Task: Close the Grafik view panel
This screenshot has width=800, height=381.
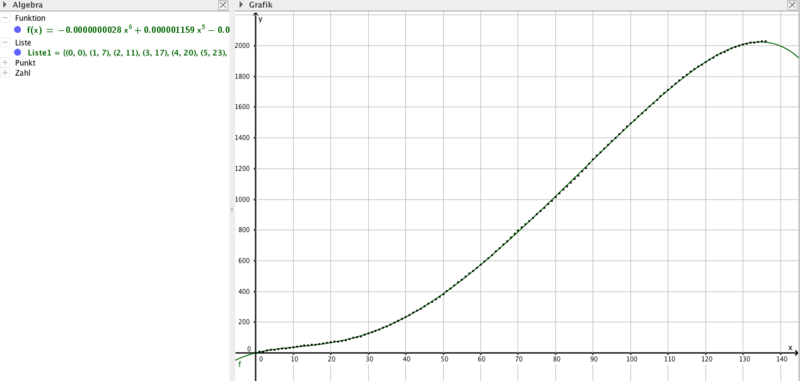Action: click(792, 5)
